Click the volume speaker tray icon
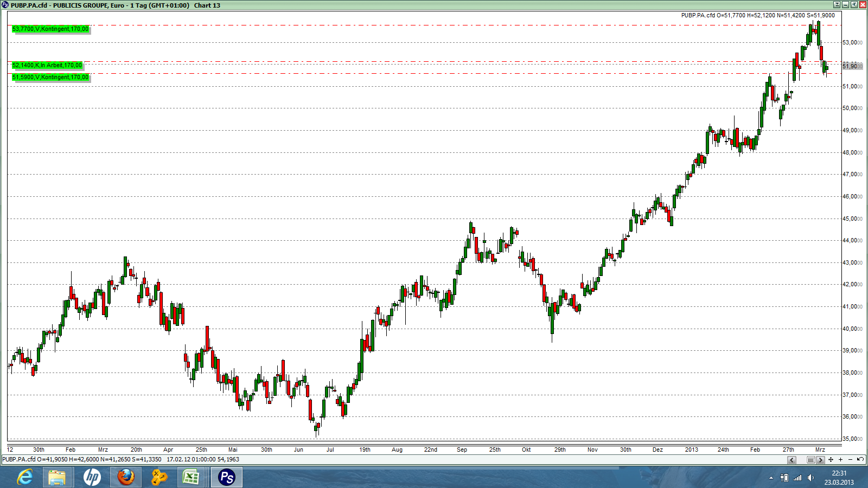 point(810,478)
